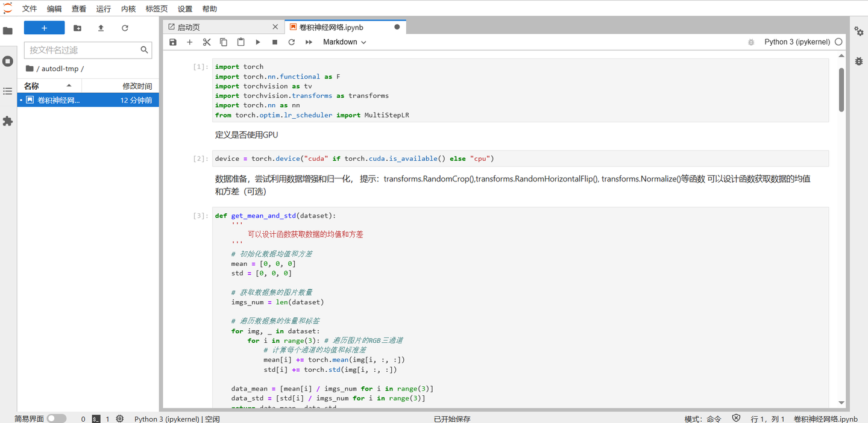Show the table of contents sidebar panel

click(x=8, y=91)
